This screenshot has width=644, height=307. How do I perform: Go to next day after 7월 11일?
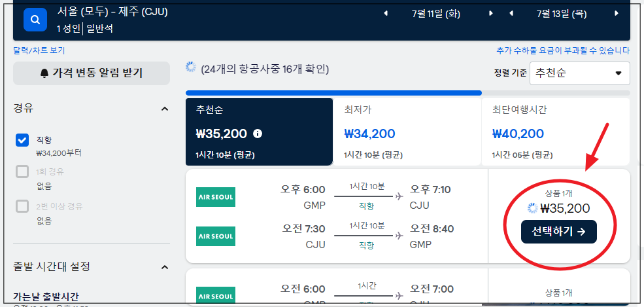pos(491,14)
